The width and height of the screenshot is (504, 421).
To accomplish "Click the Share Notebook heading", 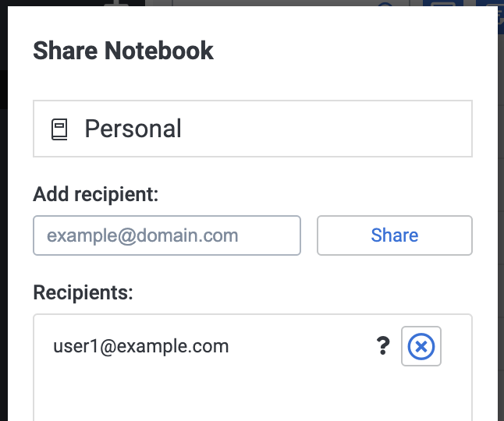I will pyautogui.click(x=123, y=51).
